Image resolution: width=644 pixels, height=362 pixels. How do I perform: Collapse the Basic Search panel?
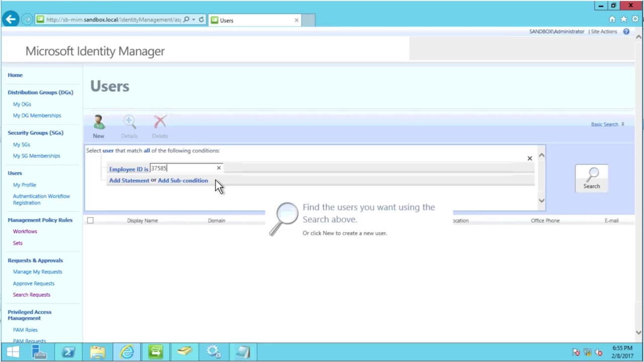coord(607,124)
